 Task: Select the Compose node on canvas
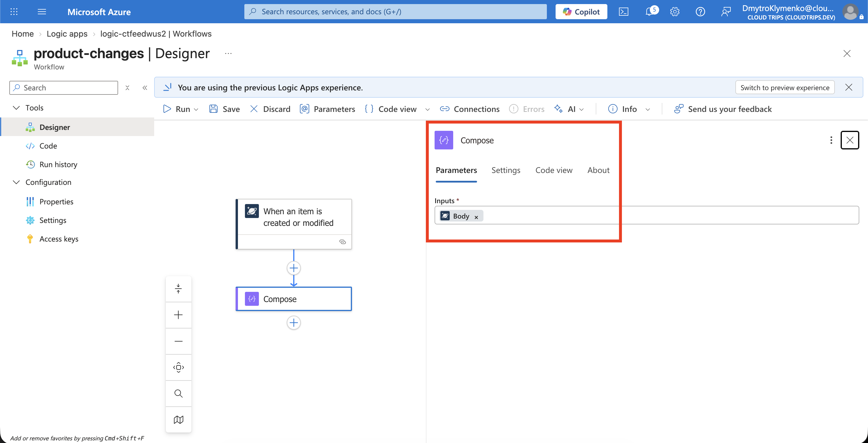click(x=294, y=299)
